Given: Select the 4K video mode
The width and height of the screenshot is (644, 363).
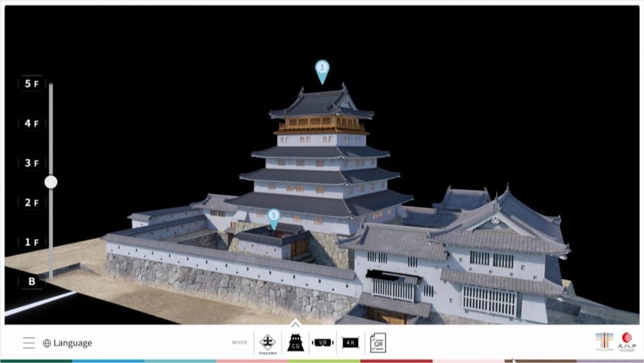Looking at the screenshot, I should [350, 342].
